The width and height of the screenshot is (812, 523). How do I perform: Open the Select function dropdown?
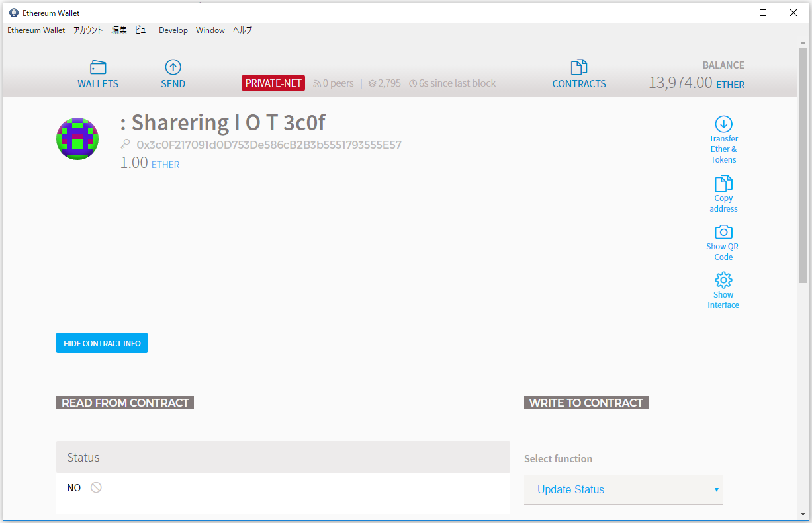(623, 490)
